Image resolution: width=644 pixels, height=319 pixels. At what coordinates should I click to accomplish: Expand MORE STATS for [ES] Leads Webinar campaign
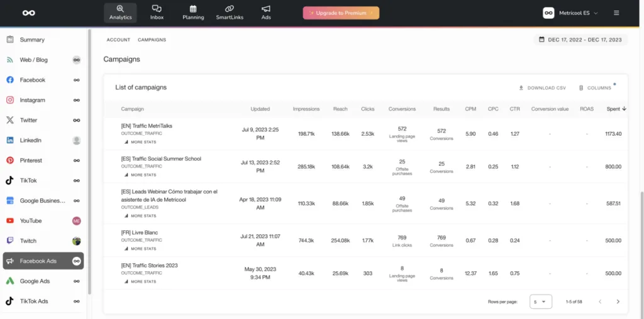tap(140, 215)
